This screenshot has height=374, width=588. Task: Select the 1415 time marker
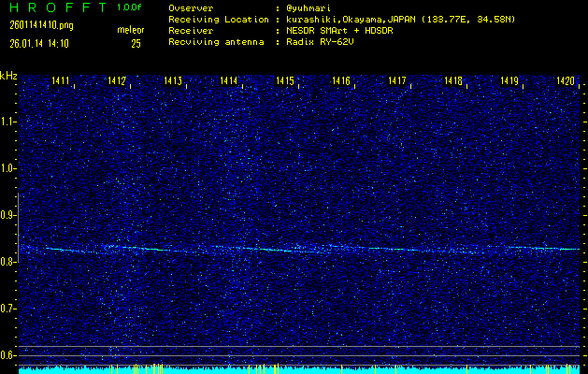pyautogui.click(x=285, y=82)
